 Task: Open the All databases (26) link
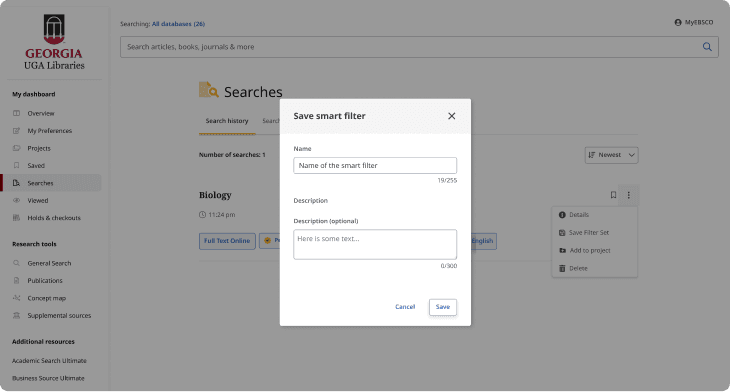tap(178, 24)
